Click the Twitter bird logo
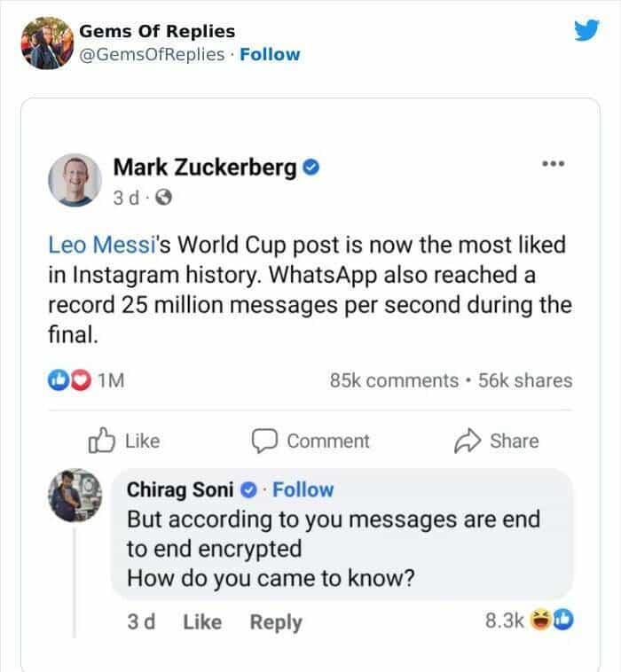This screenshot has height=672, width=621. (x=586, y=31)
